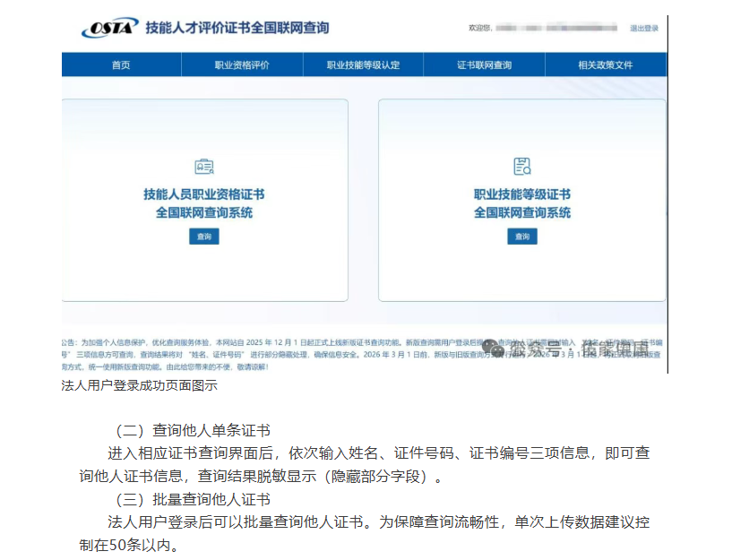Screen dimensions: 732x560
Task: Go to the 证书联网查询 tab
Action: 484,65
